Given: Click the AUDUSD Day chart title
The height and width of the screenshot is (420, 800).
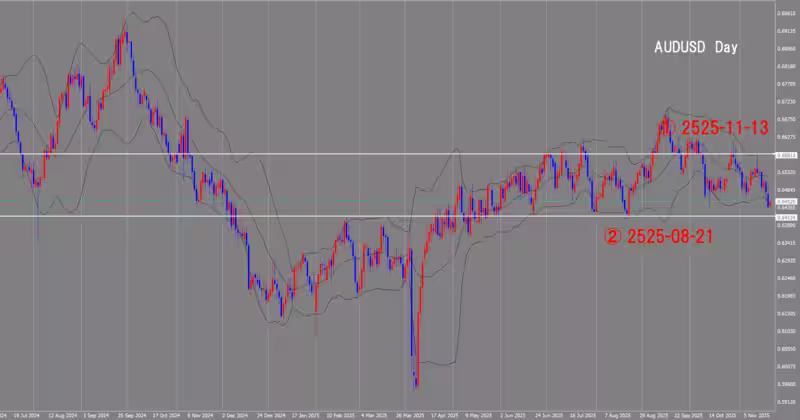Looking at the screenshot, I should 696,47.
